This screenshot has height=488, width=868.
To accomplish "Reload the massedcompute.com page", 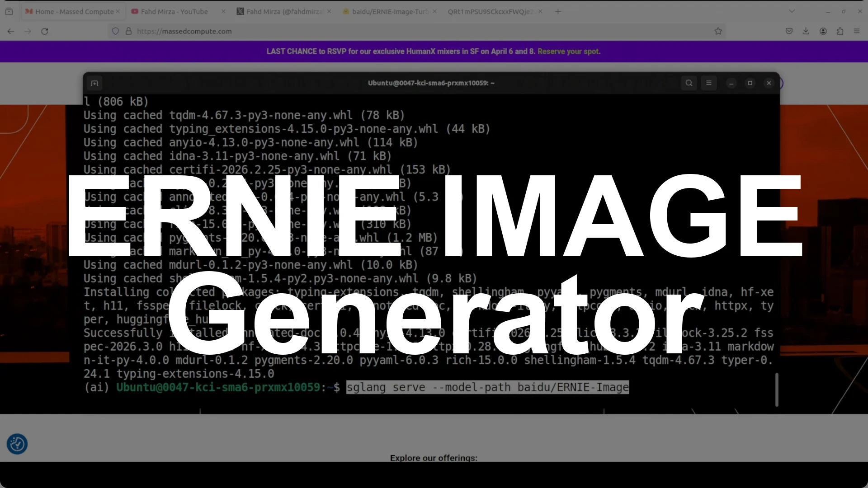I will click(44, 31).
